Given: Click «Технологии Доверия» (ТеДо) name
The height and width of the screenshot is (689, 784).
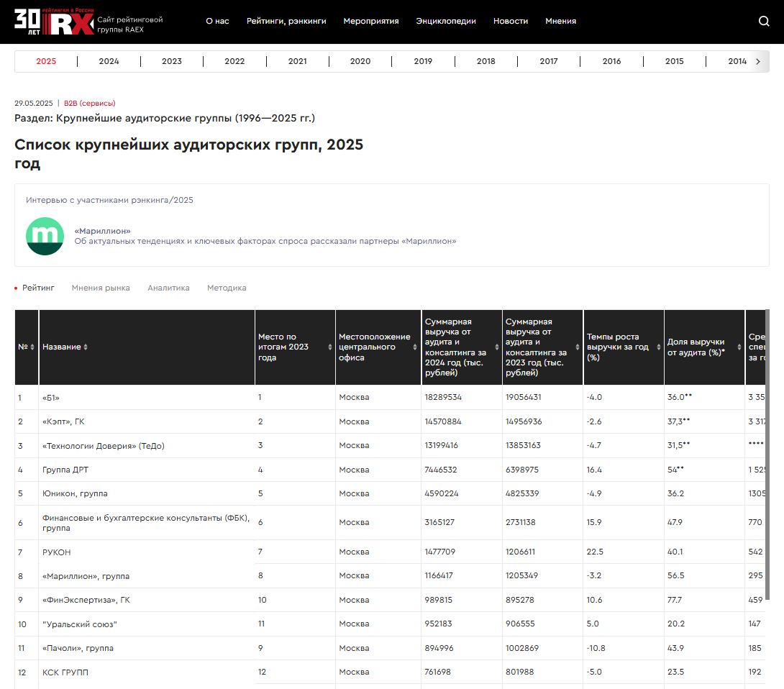Looking at the screenshot, I should (104, 446).
